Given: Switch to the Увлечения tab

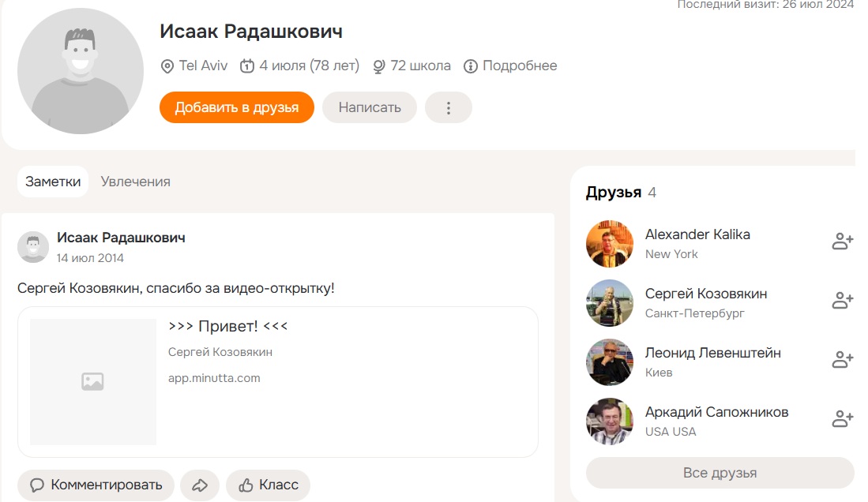Looking at the screenshot, I should (136, 182).
